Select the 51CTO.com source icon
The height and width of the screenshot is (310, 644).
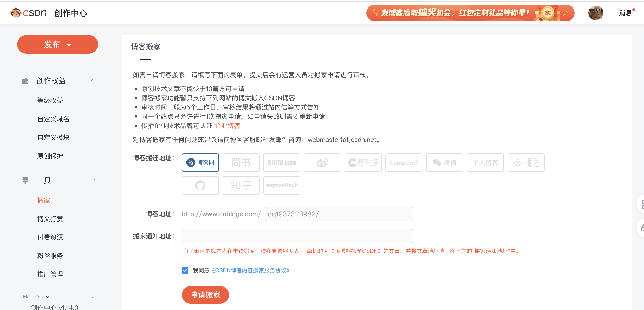tap(282, 162)
